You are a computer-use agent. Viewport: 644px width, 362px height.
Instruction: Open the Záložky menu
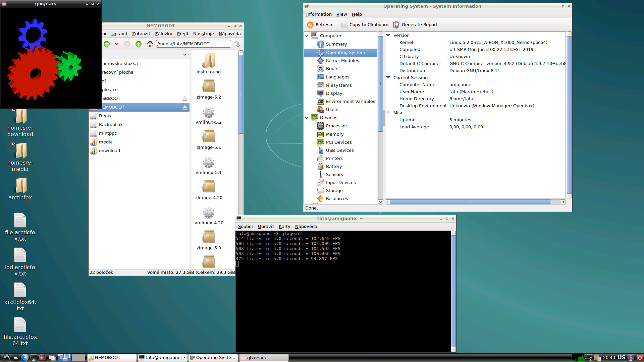[163, 34]
